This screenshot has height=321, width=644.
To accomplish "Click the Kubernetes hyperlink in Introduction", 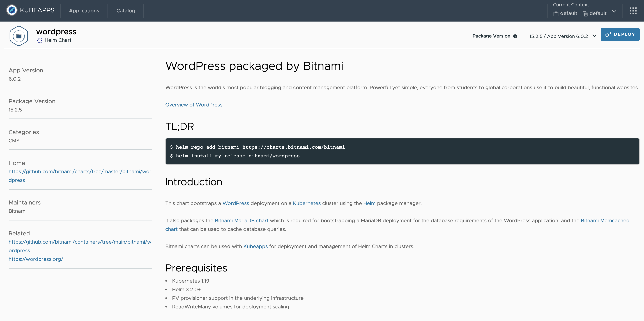I will tap(306, 203).
